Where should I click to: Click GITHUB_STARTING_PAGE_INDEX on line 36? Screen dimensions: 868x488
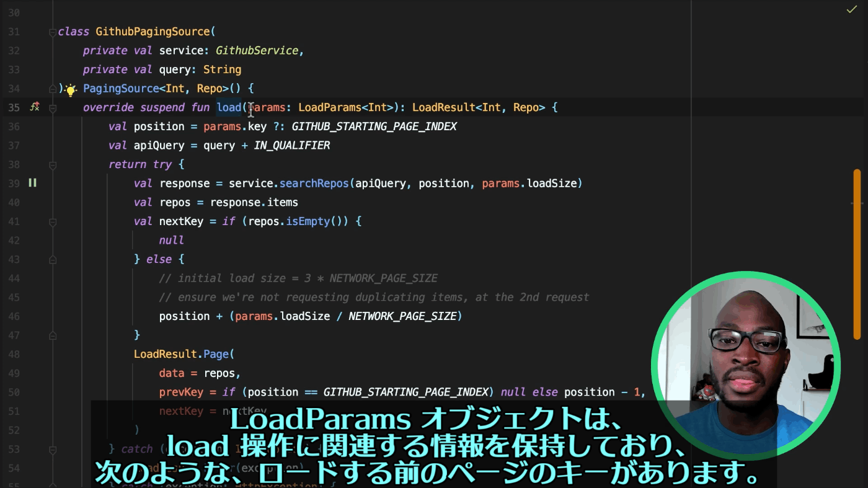[374, 126]
